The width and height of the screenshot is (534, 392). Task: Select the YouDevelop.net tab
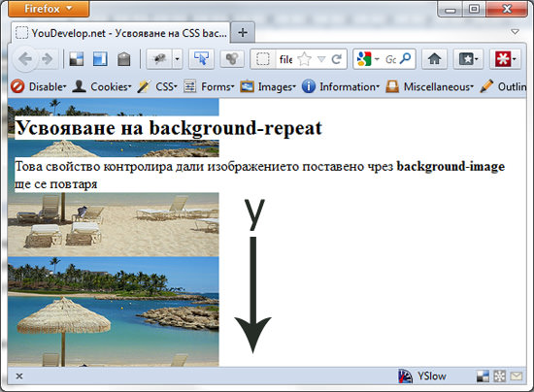point(121,33)
